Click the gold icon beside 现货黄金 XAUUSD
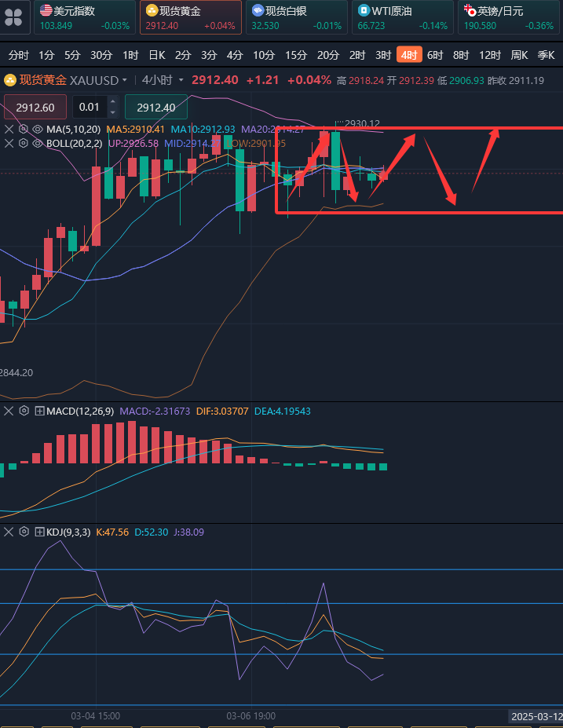This screenshot has width=563, height=728. (x=10, y=80)
